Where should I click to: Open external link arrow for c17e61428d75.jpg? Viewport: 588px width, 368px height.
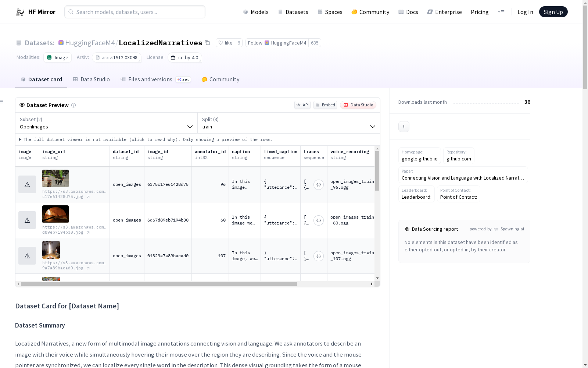tap(88, 197)
